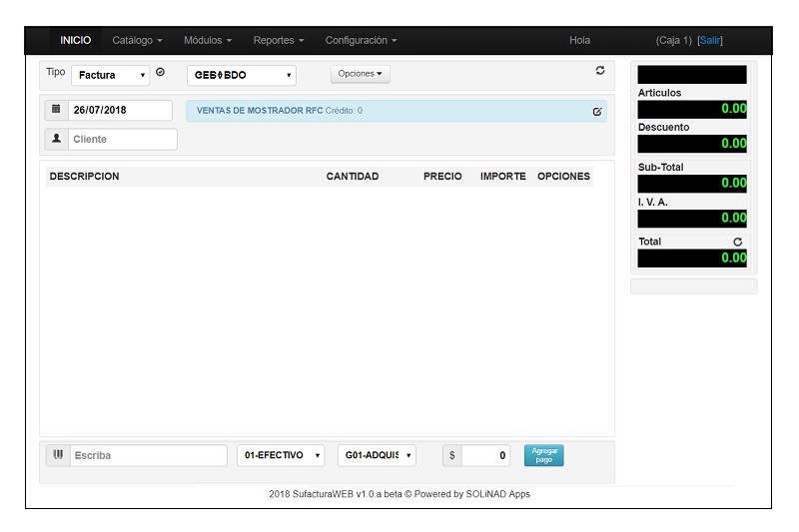Click the check-circle icon next to Factura
Screen dimensions: 799x532
[160, 72]
